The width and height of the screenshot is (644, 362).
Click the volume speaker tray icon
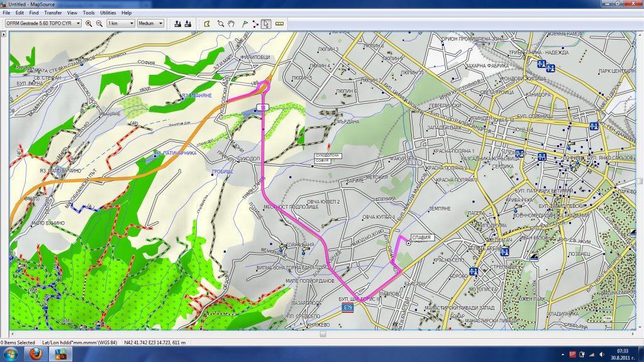coord(602,354)
